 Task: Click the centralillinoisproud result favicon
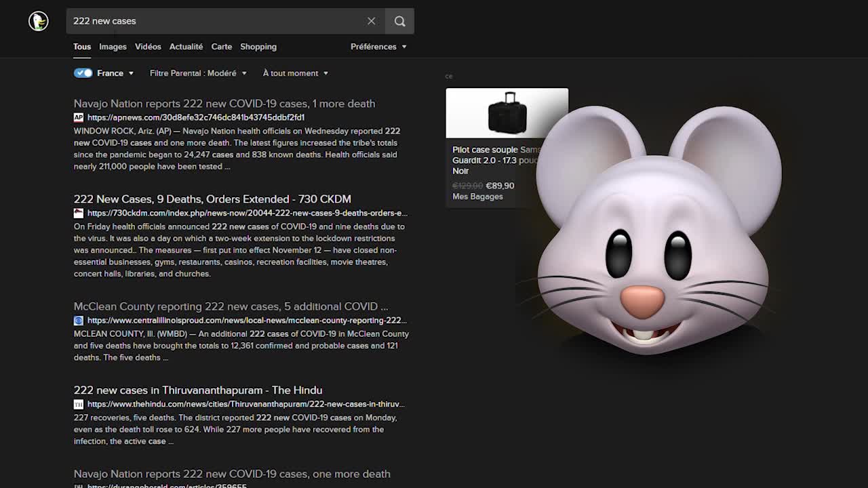(x=79, y=321)
